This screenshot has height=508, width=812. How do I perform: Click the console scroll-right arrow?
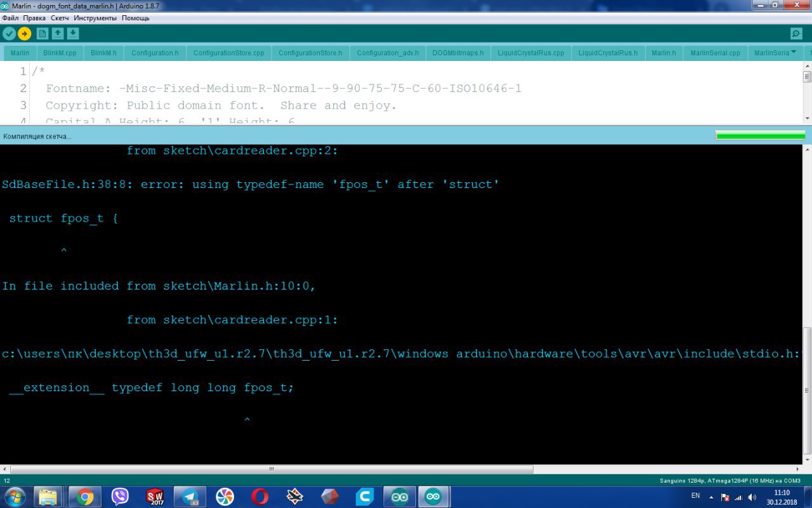(798, 469)
